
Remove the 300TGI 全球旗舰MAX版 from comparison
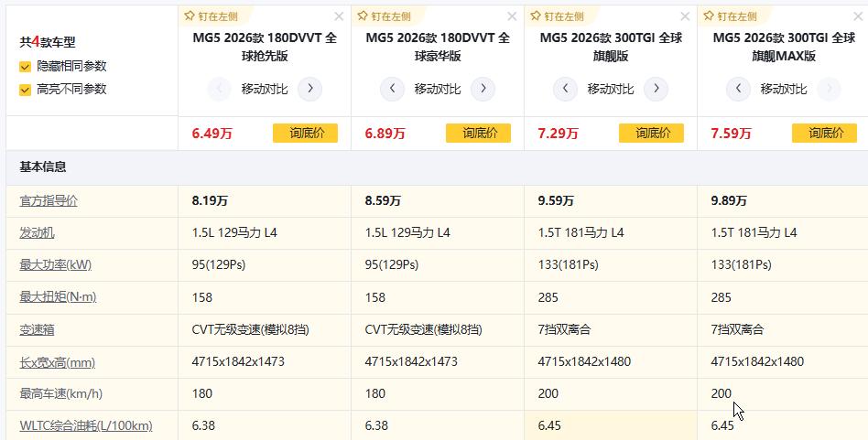858,16
